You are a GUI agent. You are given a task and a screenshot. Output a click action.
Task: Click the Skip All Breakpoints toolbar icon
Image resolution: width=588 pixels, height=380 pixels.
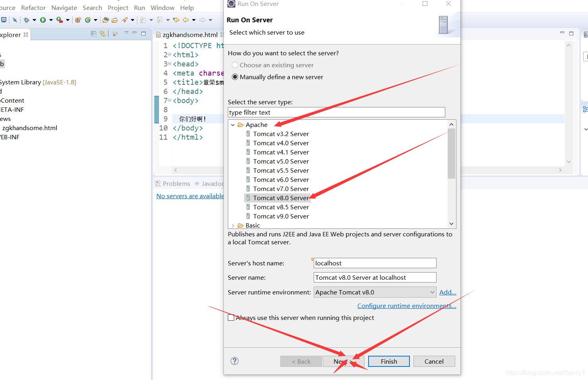click(15, 20)
